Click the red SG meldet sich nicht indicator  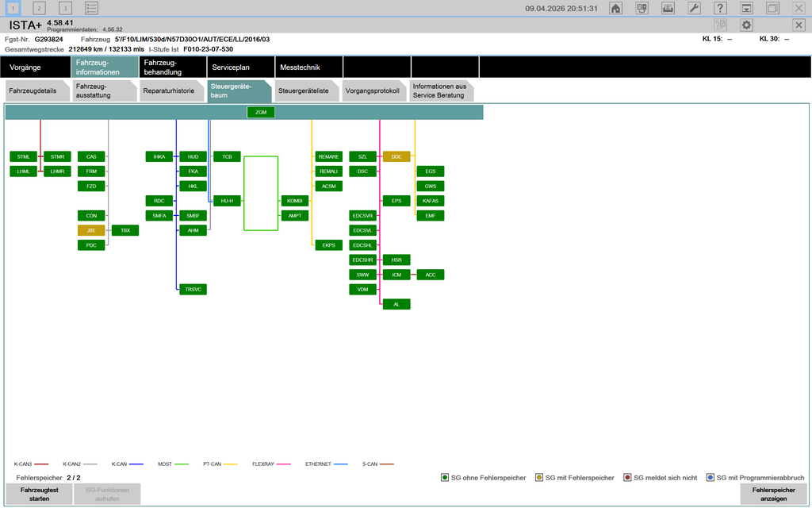pyautogui.click(x=627, y=478)
